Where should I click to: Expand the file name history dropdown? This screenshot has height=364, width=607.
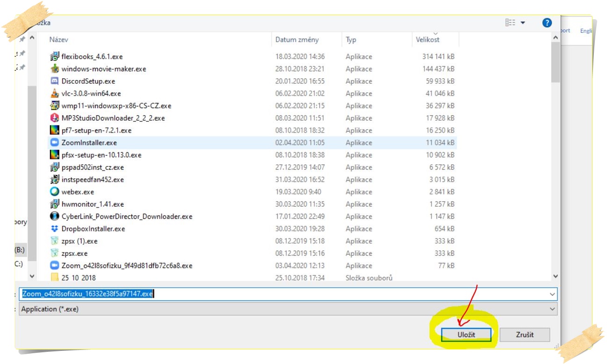click(x=553, y=294)
